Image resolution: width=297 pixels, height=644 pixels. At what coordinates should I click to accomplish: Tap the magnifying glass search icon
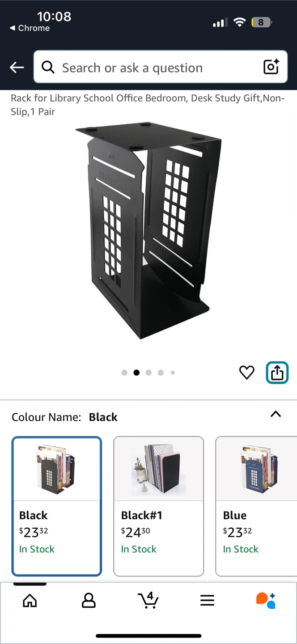point(48,67)
